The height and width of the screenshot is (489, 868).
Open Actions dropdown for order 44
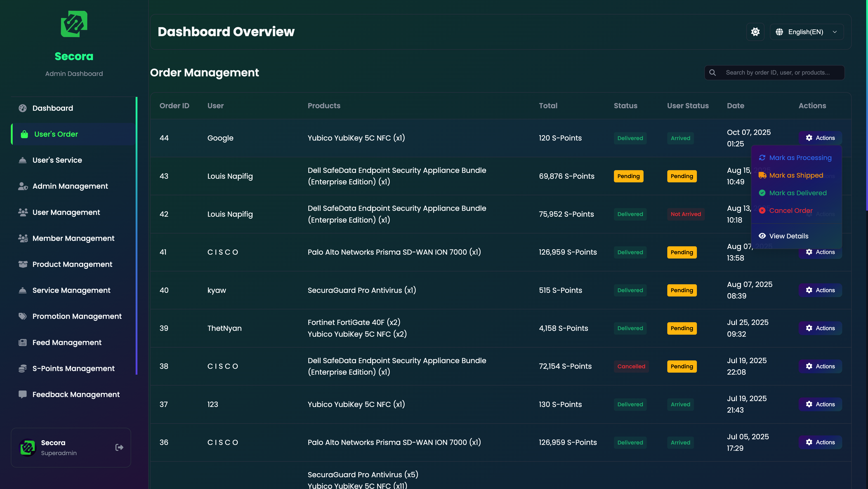point(820,138)
